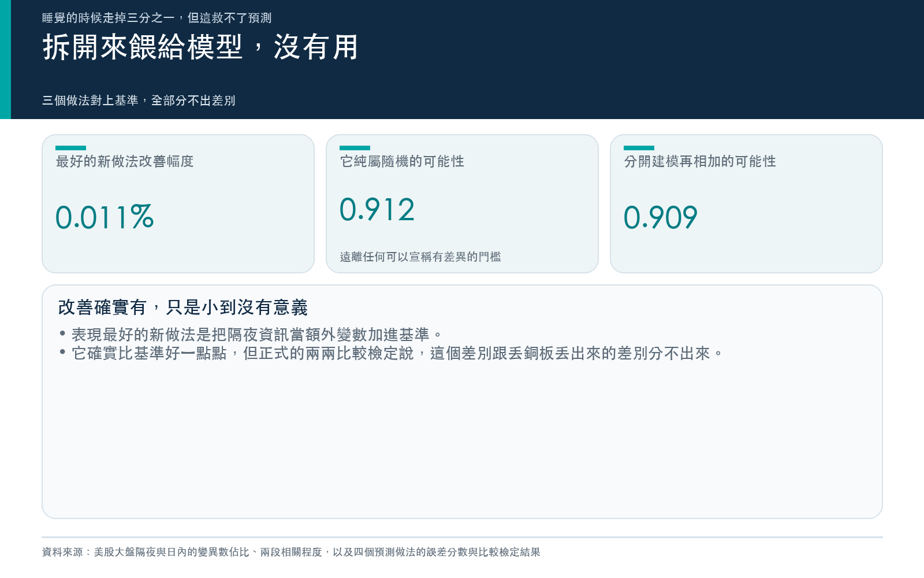This screenshot has width=924, height=578.
Task: Click the bullet starting 它確實比基準好一點點
Action: (x=392, y=353)
